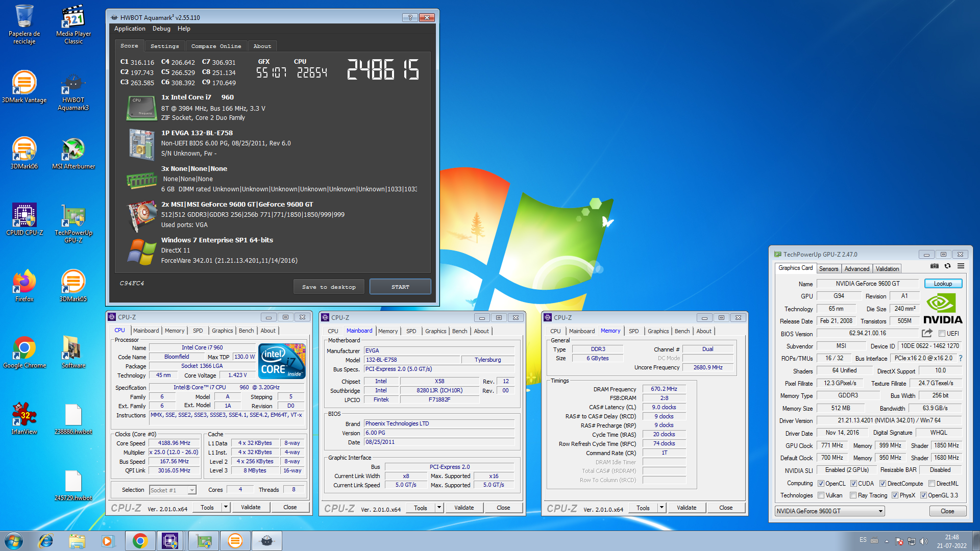
Task: Click Save to desktop button
Action: (x=329, y=287)
